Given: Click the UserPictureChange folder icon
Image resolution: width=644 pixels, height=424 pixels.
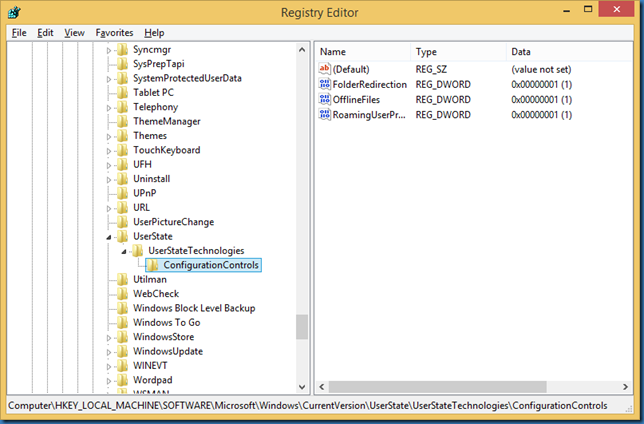Looking at the screenshot, I should [x=122, y=222].
